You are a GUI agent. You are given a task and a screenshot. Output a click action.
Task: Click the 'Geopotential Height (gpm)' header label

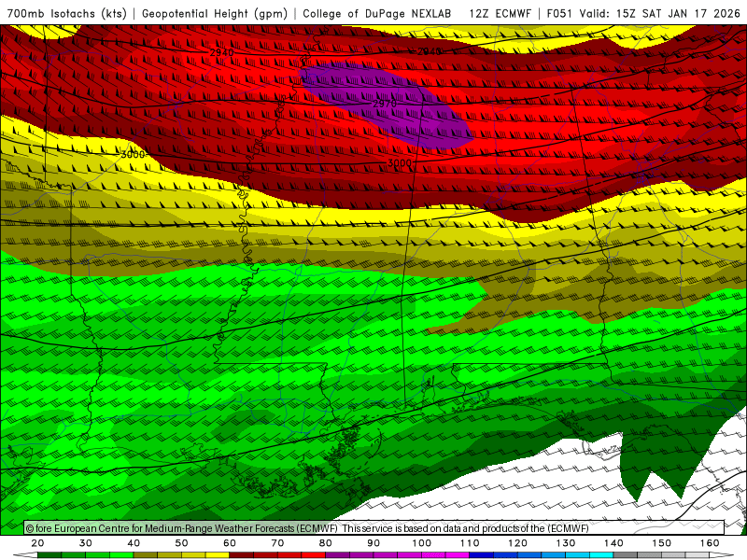pos(215,14)
